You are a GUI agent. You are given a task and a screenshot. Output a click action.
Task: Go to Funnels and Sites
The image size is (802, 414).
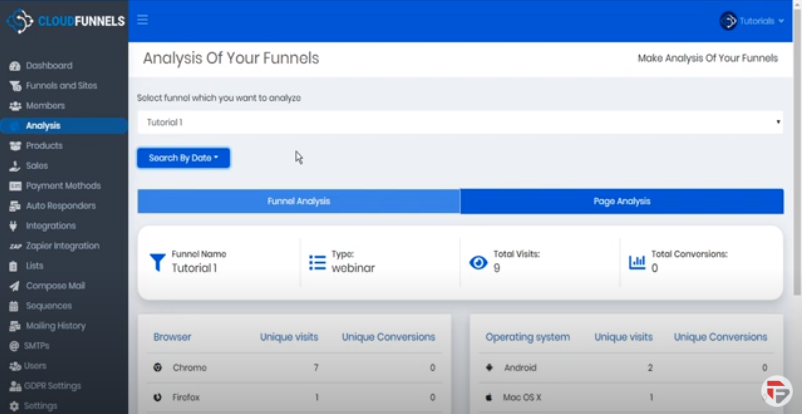tap(61, 85)
